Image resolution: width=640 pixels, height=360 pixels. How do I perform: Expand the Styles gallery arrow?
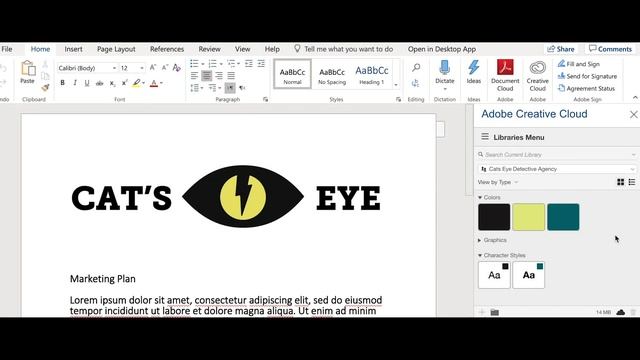[x=396, y=85]
